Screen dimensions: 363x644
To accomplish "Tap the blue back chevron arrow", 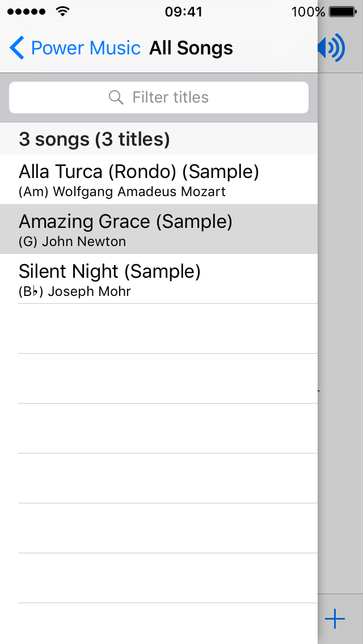I will click(x=17, y=48).
